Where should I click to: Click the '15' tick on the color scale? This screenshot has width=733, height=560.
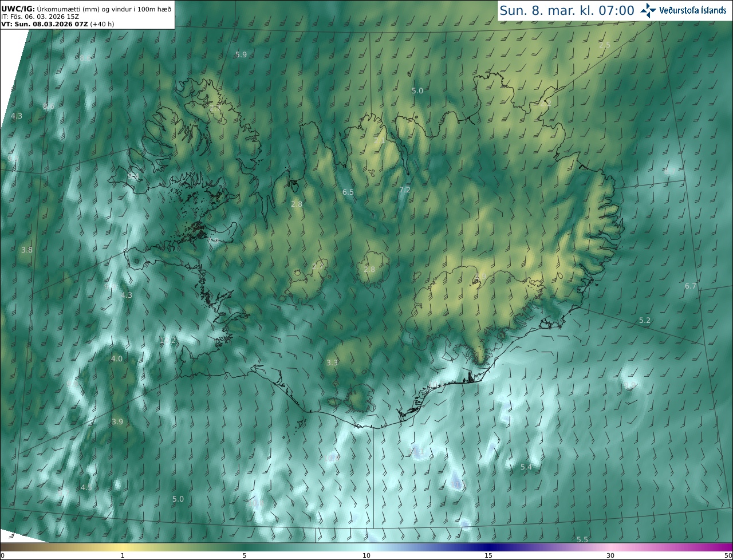click(x=488, y=555)
